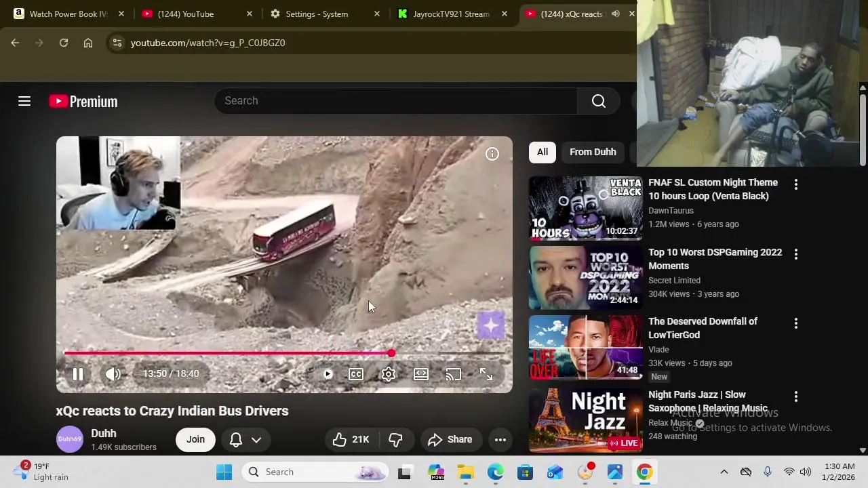868x488 pixels.
Task: Select the All filter chip
Action: [x=542, y=152]
